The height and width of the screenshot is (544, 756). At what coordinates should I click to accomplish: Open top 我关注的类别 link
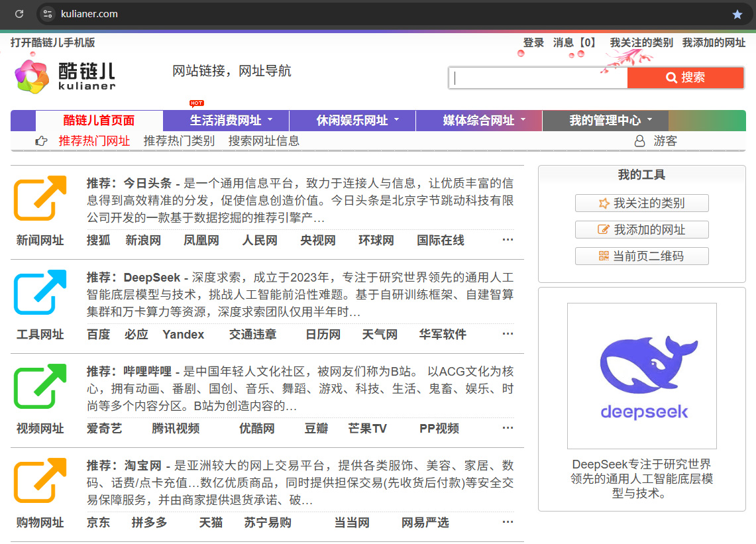[x=641, y=42]
